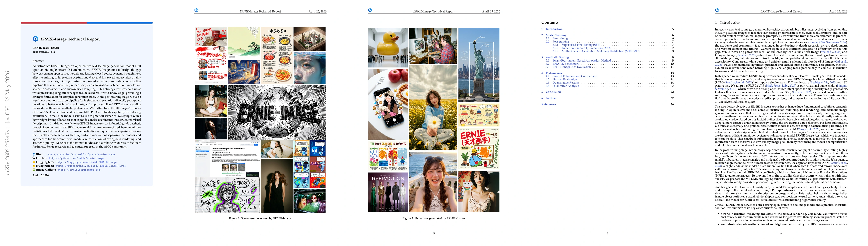Click the Figure 2 caption text
Viewport: 868px width, 246px height.
[434, 218]
